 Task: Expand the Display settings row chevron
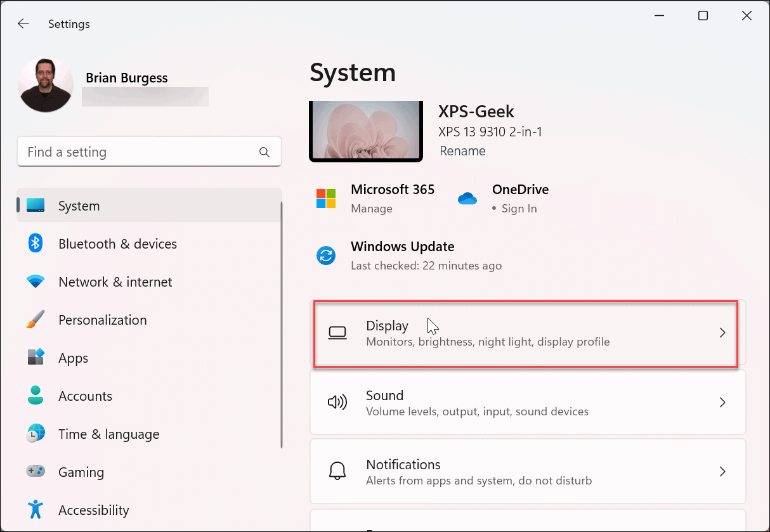pos(722,332)
